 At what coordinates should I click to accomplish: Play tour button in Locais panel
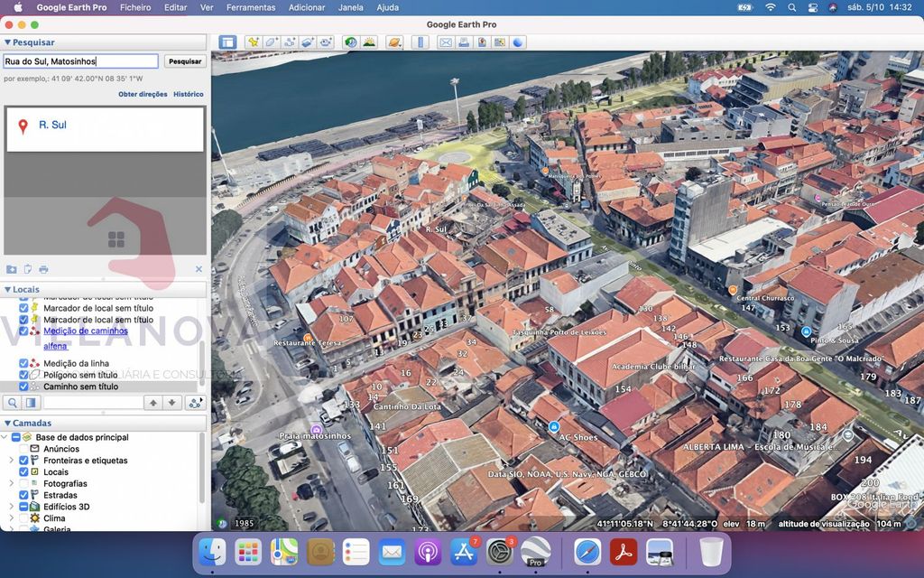pos(195,403)
